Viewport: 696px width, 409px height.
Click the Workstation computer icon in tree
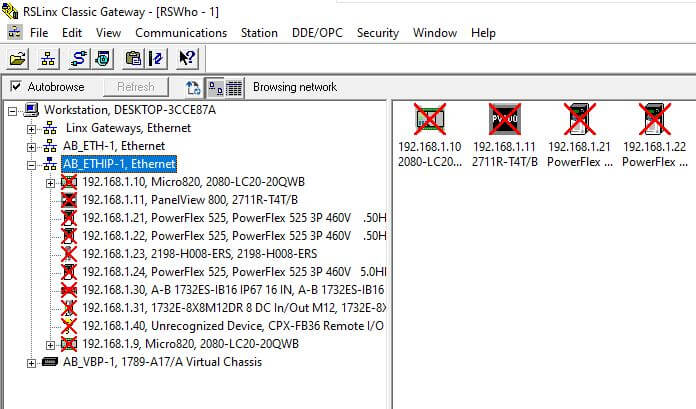pos(31,110)
